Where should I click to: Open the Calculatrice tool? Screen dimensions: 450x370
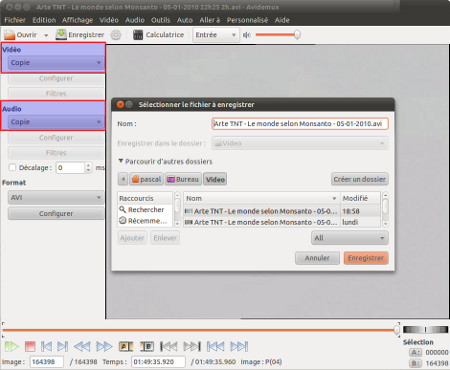158,35
